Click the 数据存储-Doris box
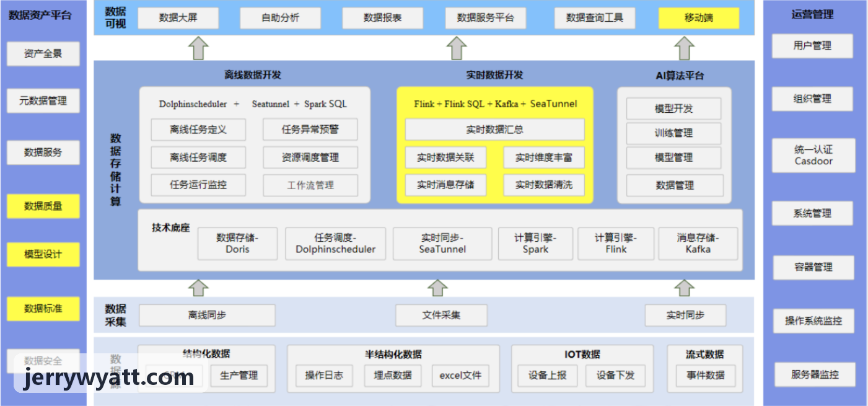868x406 pixels. point(237,244)
